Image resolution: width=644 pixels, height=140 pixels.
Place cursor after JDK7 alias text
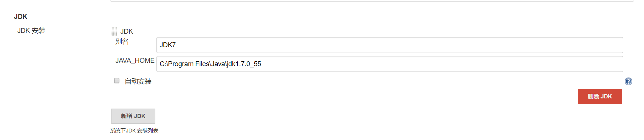176,45
